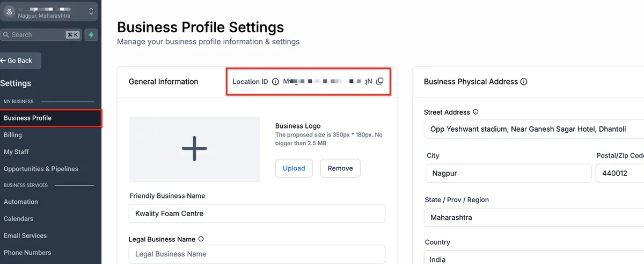Click the info icon beside Location ID
Viewport: 644px width, 264px height.
[275, 82]
